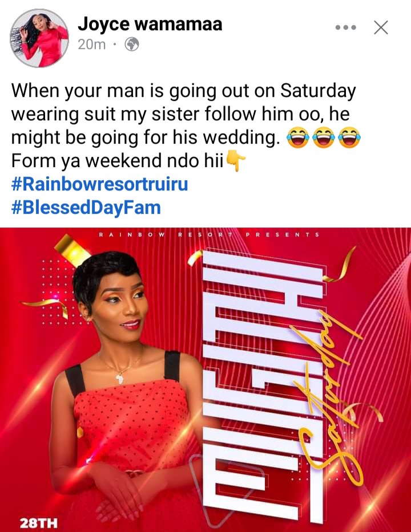Viewport: 411px width, 532px height.
Task: Click the post caption about Saturday suit
Action: tap(183, 125)
